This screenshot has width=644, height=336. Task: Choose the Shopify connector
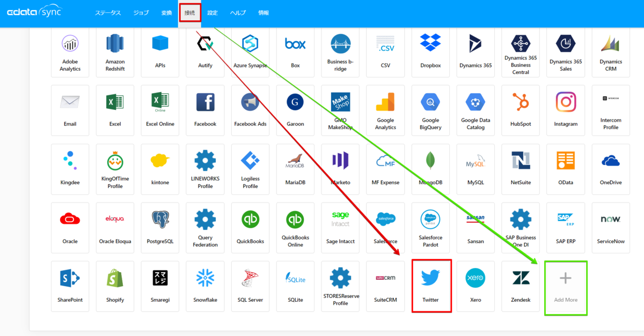click(115, 286)
